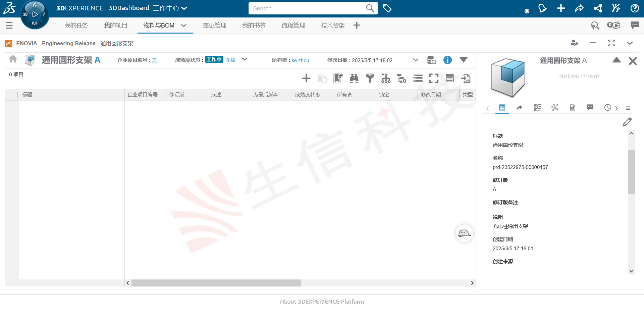Image resolution: width=644 pixels, height=309 pixels.
Task: Open the history clock tab icon
Action: (607, 107)
